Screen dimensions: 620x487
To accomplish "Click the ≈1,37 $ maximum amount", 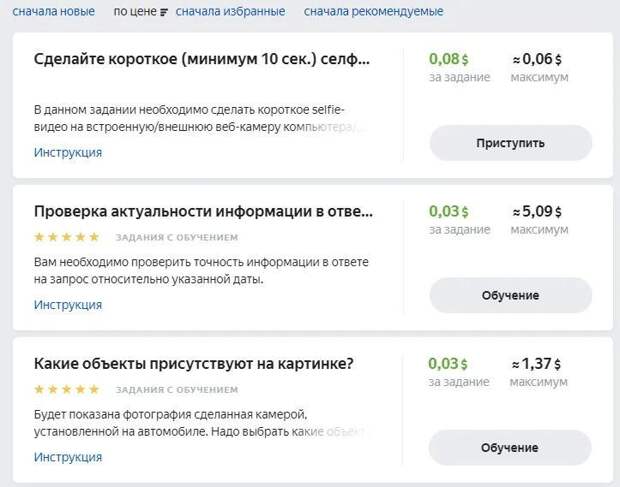I will pyautogui.click(x=538, y=363).
